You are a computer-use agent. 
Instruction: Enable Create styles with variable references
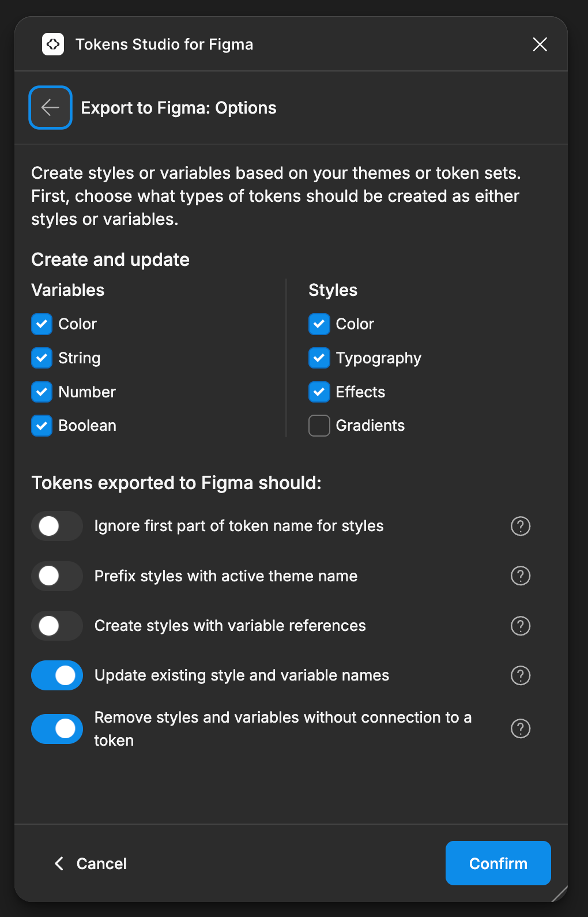pyautogui.click(x=57, y=626)
